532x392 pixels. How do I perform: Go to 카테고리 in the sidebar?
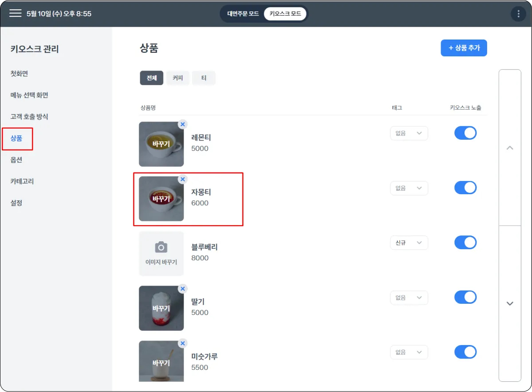[22, 181]
